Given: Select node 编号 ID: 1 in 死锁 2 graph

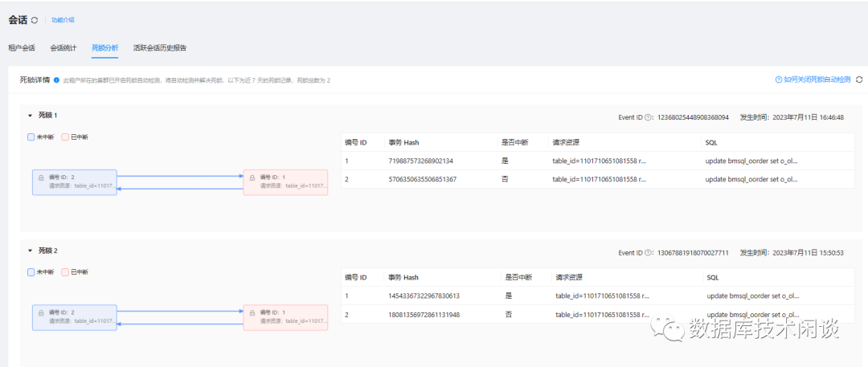Looking at the screenshot, I should (x=285, y=317).
